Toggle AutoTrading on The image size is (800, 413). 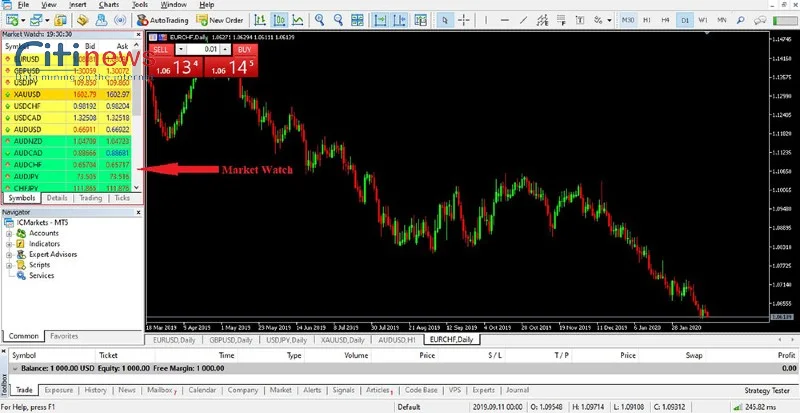point(162,20)
